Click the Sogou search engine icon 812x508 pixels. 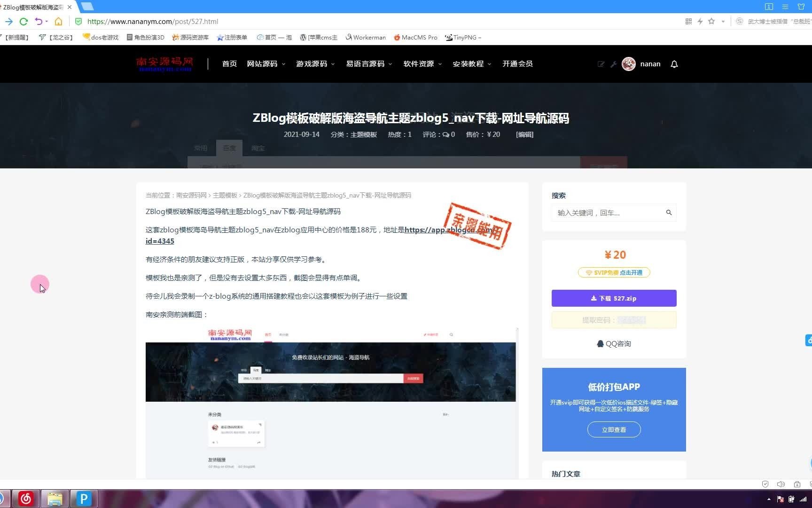[739, 22]
